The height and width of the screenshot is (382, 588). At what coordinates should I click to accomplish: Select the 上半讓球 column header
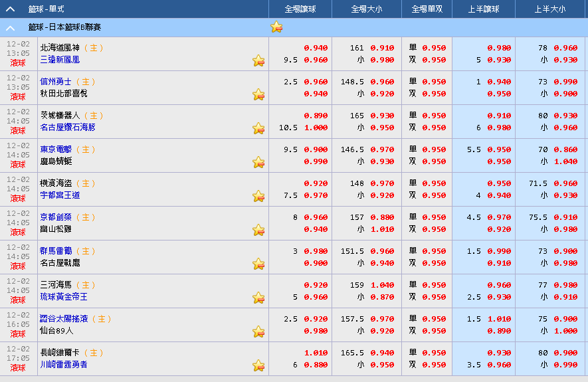484,9
